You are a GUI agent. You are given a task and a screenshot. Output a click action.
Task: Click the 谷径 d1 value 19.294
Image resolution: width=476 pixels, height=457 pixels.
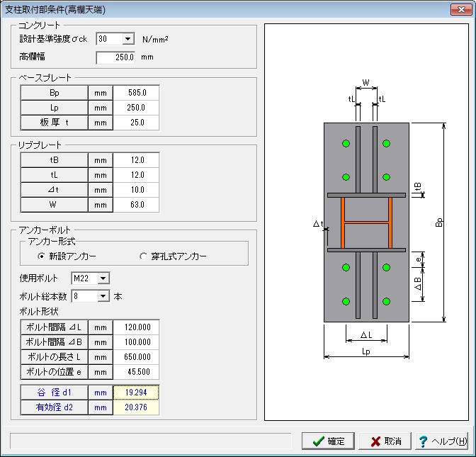[136, 393]
